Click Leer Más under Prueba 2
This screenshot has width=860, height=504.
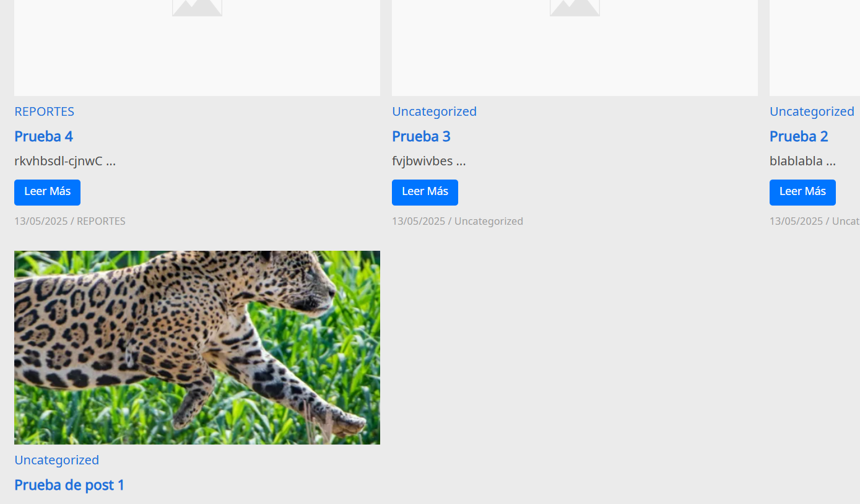[802, 192]
